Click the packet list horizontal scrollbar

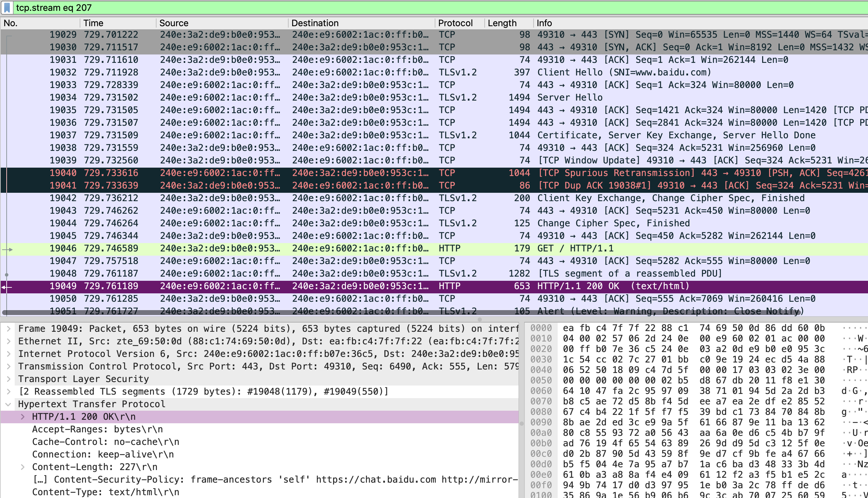402,313
